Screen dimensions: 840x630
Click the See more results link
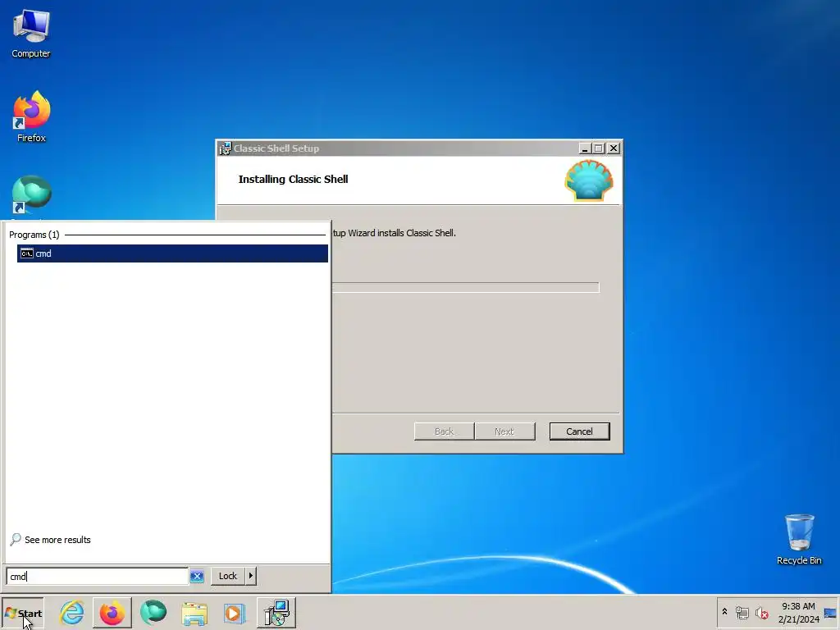coord(50,540)
